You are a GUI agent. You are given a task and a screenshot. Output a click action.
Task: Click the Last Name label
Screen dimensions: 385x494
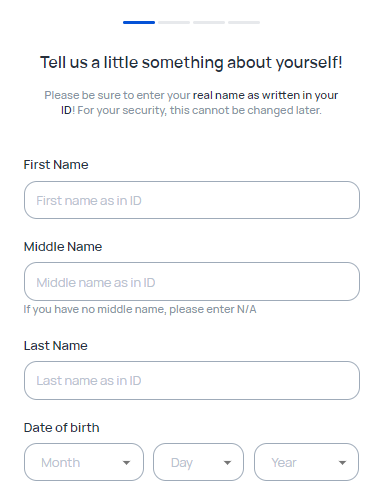click(56, 346)
